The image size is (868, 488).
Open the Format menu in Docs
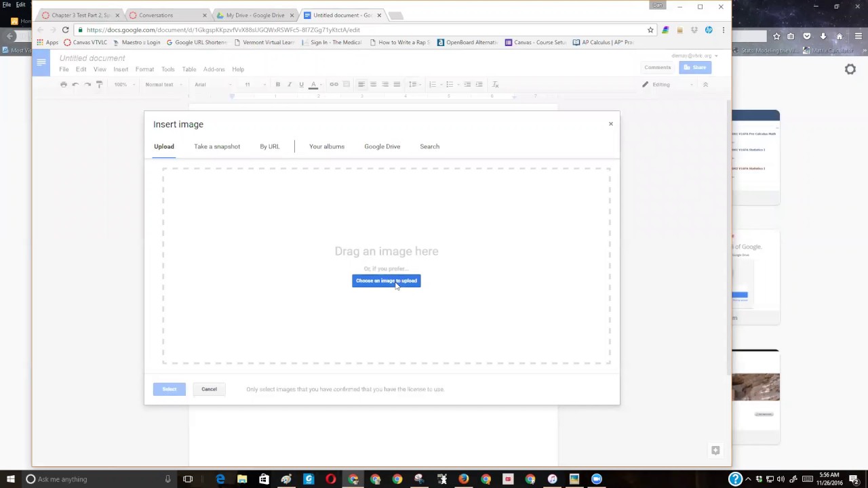coord(144,69)
